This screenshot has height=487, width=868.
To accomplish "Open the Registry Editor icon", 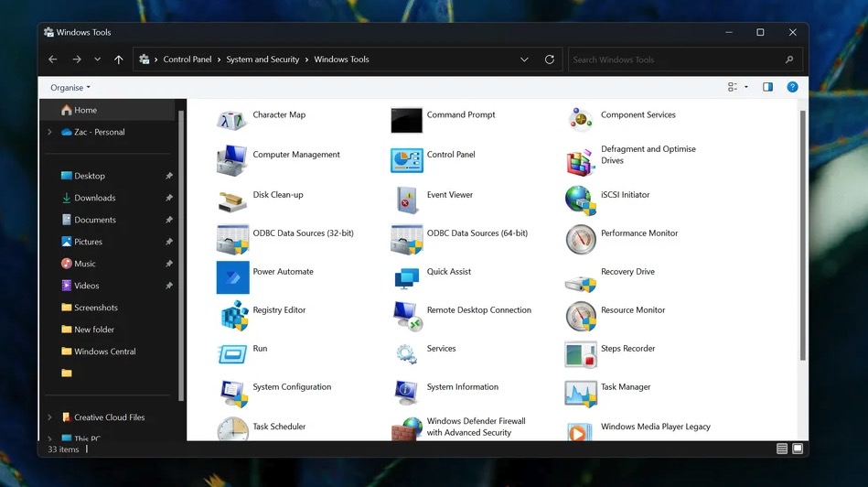I will (x=234, y=316).
